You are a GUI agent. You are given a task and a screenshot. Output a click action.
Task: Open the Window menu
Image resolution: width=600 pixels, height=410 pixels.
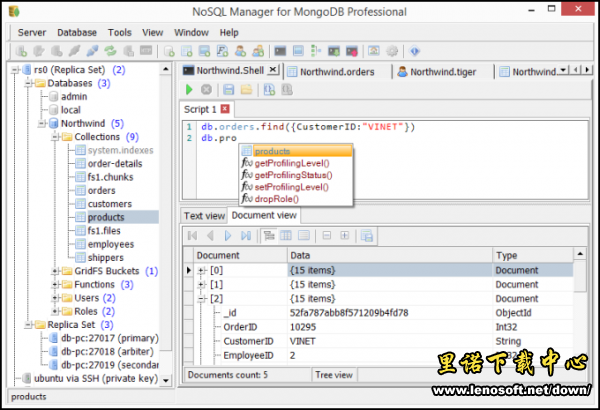pyautogui.click(x=191, y=33)
